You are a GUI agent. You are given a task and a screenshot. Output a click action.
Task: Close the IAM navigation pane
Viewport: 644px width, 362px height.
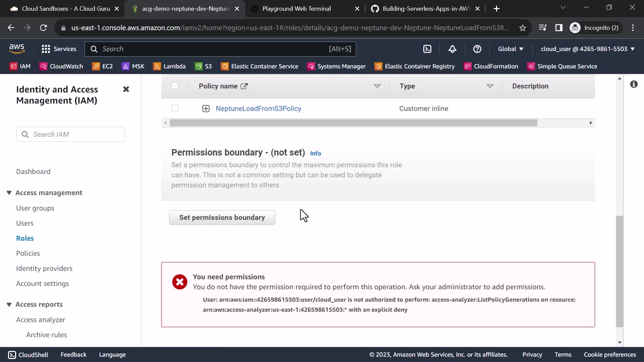point(126,89)
